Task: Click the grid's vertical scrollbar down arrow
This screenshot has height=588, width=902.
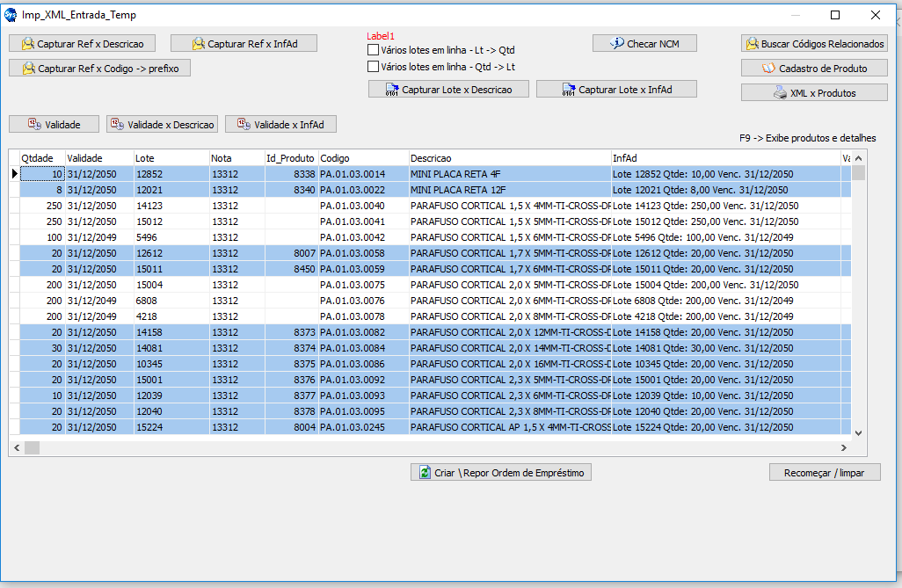Action: click(x=858, y=432)
